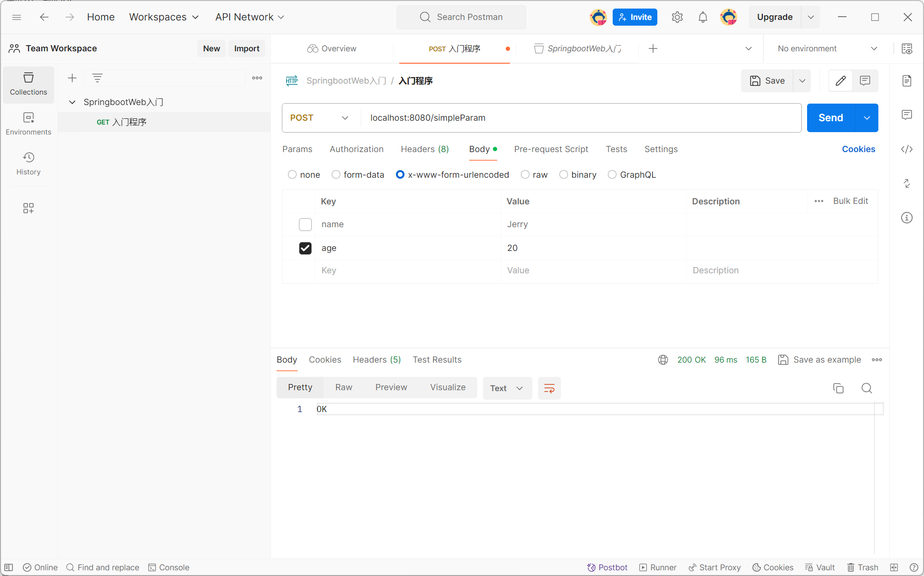Image resolution: width=924 pixels, height=576 pixels.
Task: Click the Import button
Action: [x=247, y=48]
